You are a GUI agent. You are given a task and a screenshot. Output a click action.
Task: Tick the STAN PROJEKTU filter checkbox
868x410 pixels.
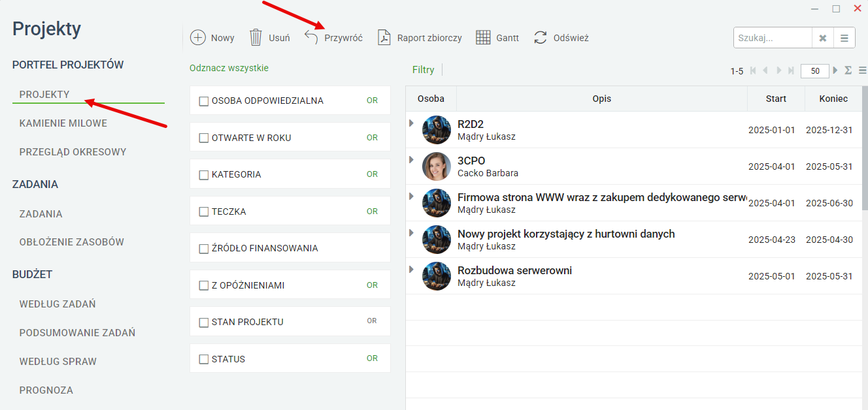click(x=203, y=323)
